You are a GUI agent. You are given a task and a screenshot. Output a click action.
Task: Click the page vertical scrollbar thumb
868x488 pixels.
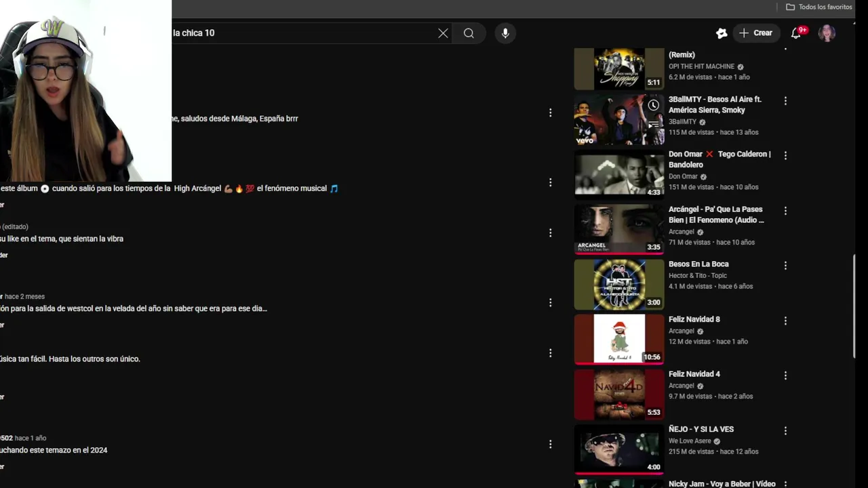[854, 306]
